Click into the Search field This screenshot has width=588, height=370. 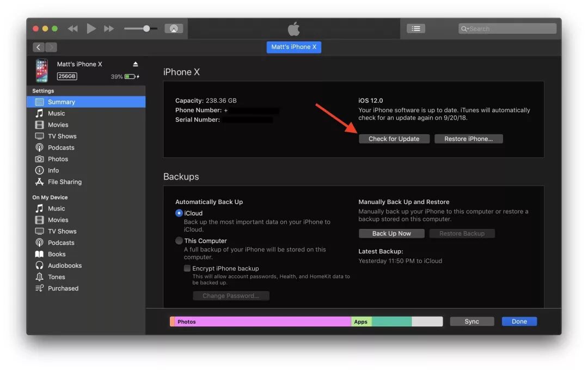pos(507,28)
